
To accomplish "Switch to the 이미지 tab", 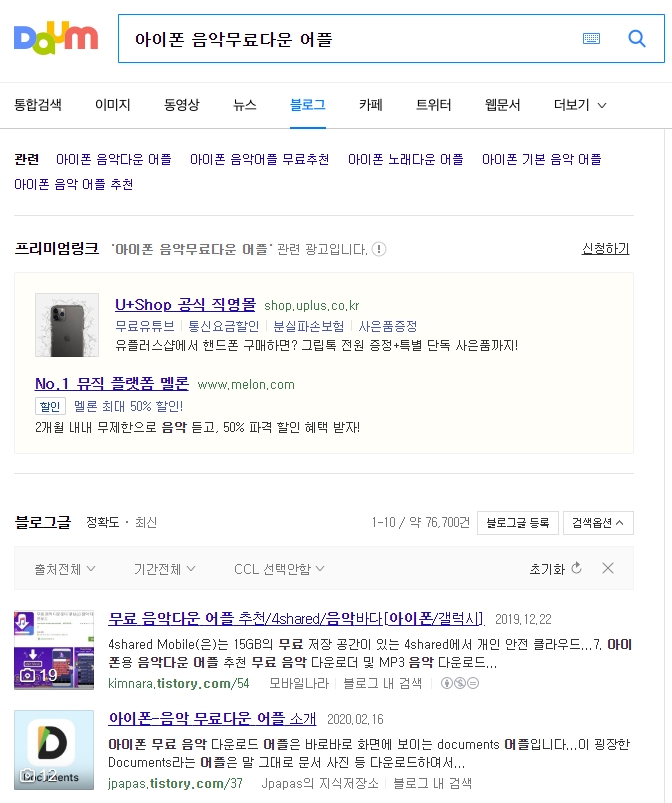I will click(x=113, y=105).
